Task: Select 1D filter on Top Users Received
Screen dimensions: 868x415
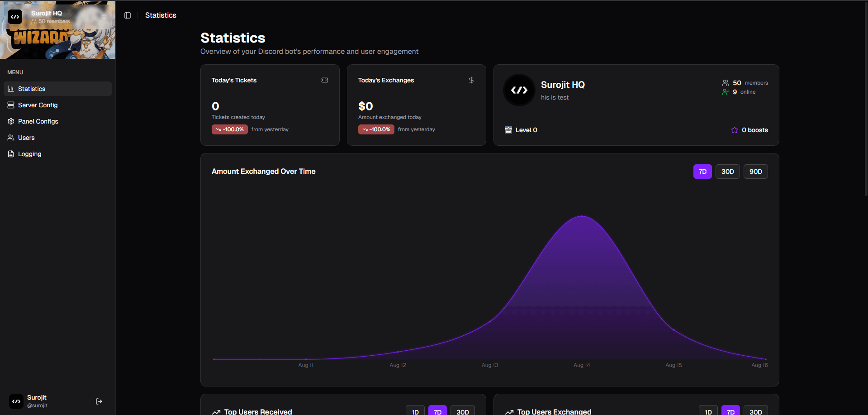Action: click(x=415, y=411)
